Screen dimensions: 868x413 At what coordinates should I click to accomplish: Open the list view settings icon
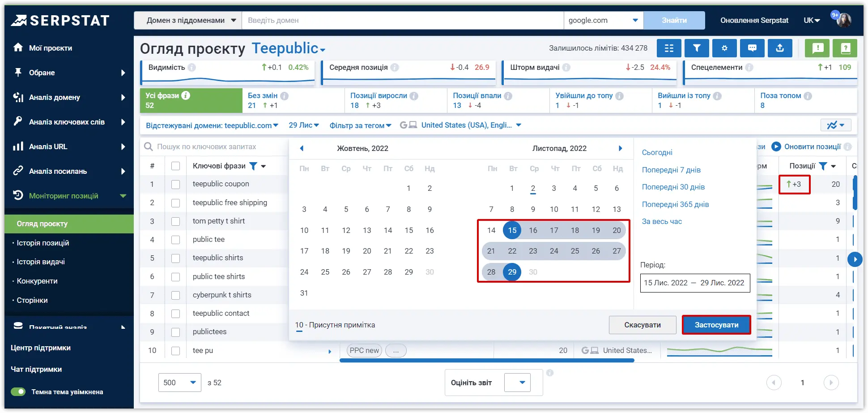point(669,48)
